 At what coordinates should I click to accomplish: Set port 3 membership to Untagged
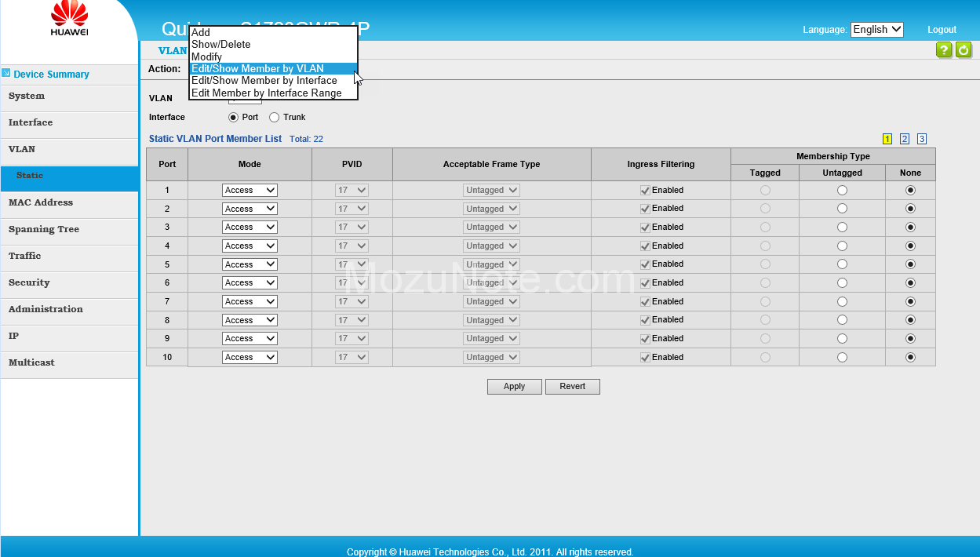pyautogui.click(x=842, y=227)
